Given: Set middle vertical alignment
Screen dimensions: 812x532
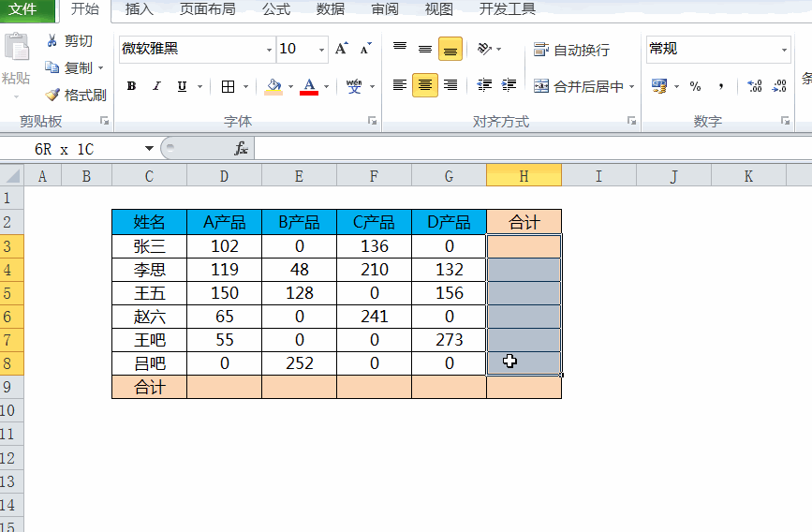Looking at the screenshot, I should coord(425,49).
